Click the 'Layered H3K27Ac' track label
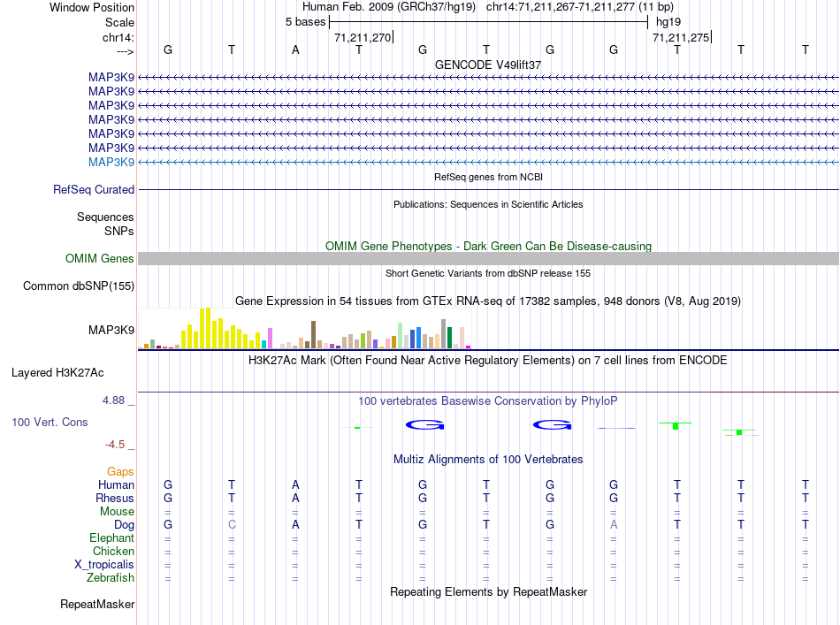The height and width of the screenshot is (625, 840). click(x=57, y=373)
